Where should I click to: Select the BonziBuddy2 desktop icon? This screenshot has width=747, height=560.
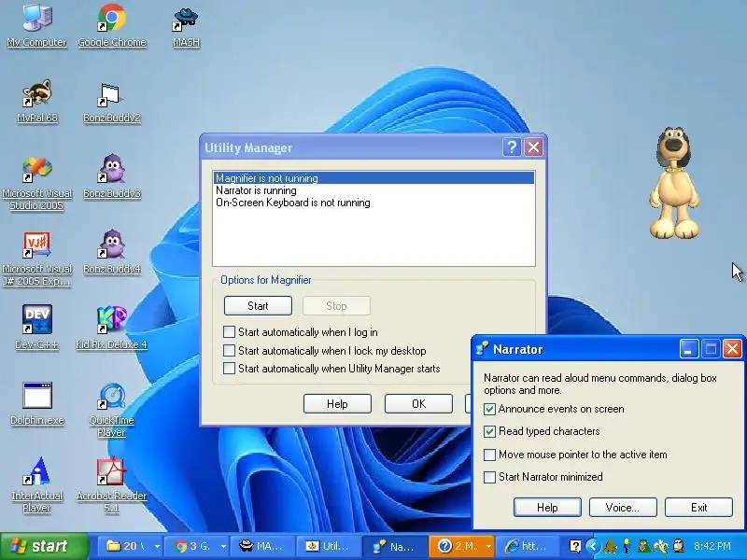112,103
